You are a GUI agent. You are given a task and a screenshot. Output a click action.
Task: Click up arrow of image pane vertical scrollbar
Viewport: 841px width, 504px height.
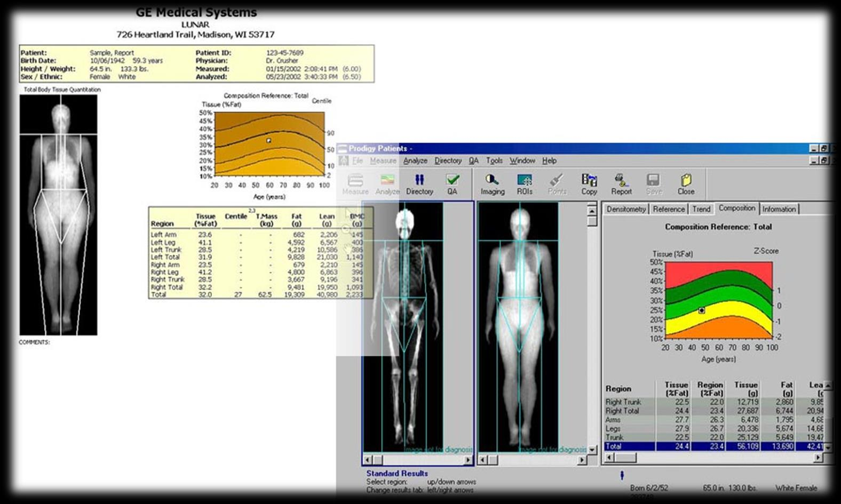point(592,210)
